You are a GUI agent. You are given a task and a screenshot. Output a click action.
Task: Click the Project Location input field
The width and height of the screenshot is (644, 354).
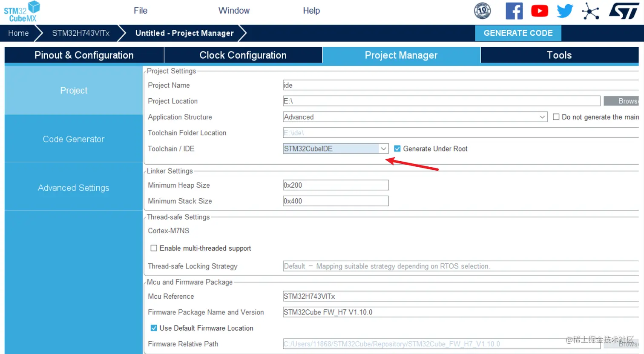(x=441, y=101)
